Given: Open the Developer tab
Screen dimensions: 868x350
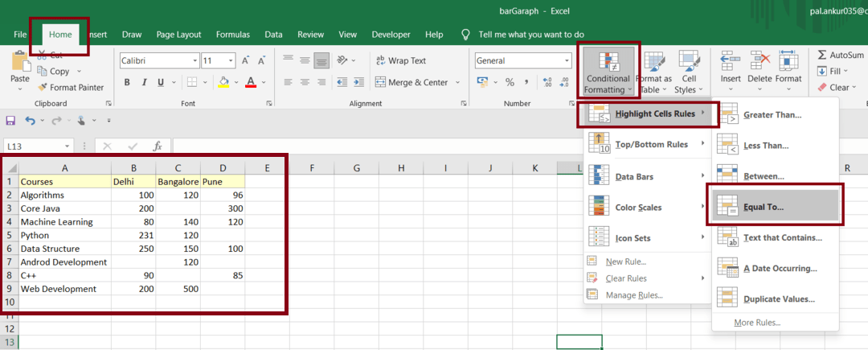Looking at the screenshot, I should tap(391, 35).
